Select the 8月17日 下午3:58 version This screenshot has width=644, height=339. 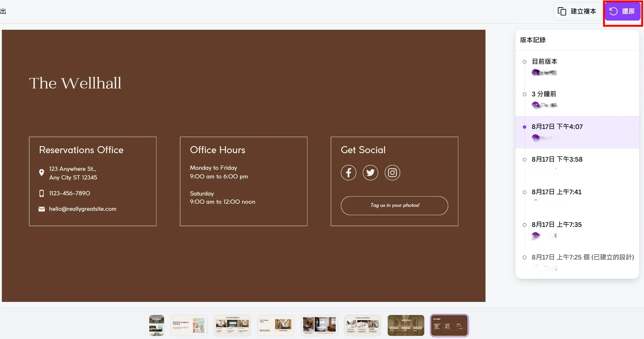[557, 159]
